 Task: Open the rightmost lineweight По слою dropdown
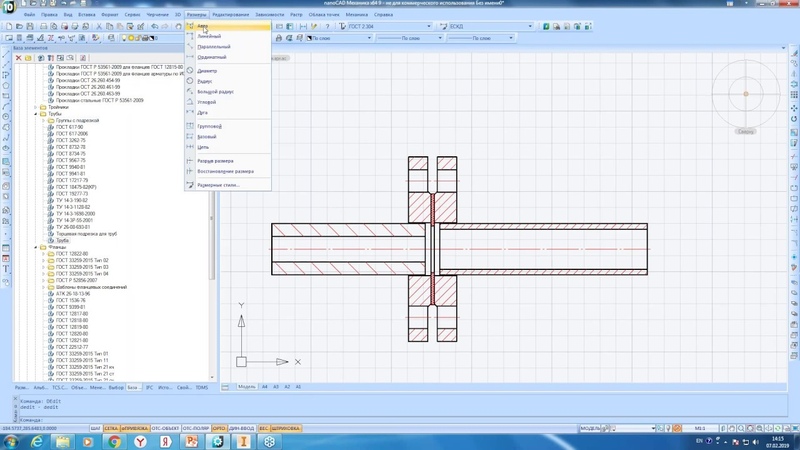[511, 38]
